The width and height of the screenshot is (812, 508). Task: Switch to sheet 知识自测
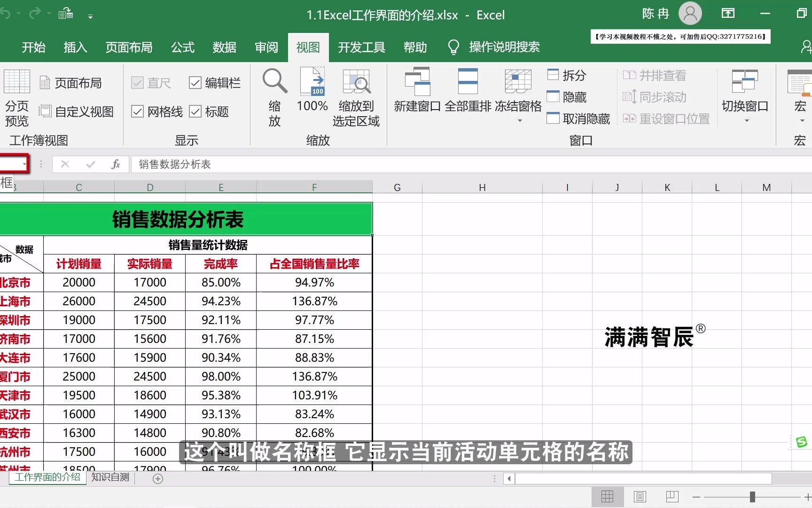pos(110,477)
